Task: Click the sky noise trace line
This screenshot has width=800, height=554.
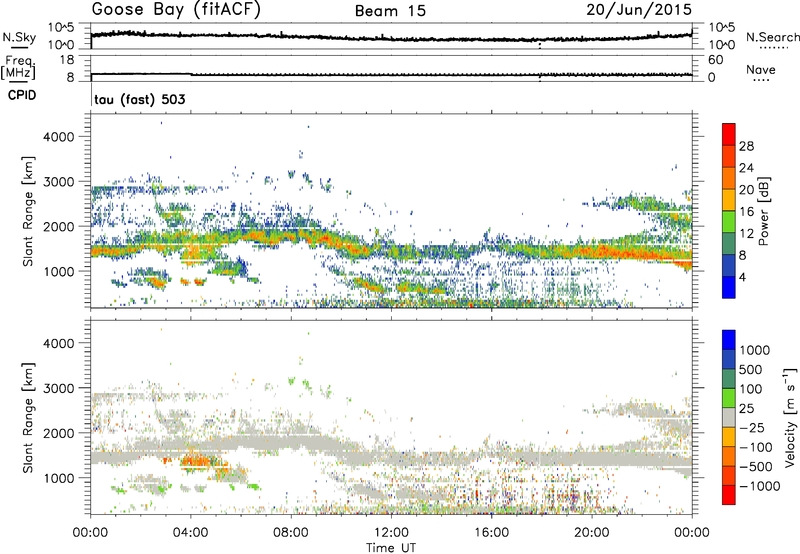Action: tap(391, 36)
